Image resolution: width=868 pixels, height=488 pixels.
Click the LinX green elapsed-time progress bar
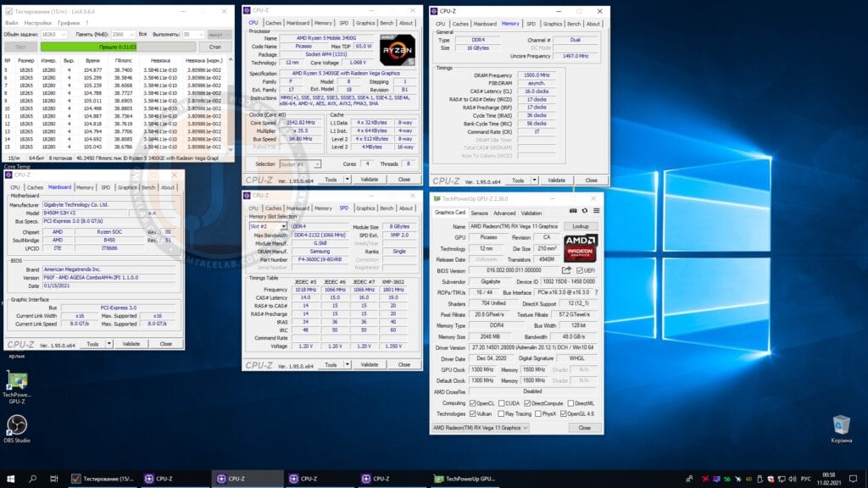coord(117,47)
